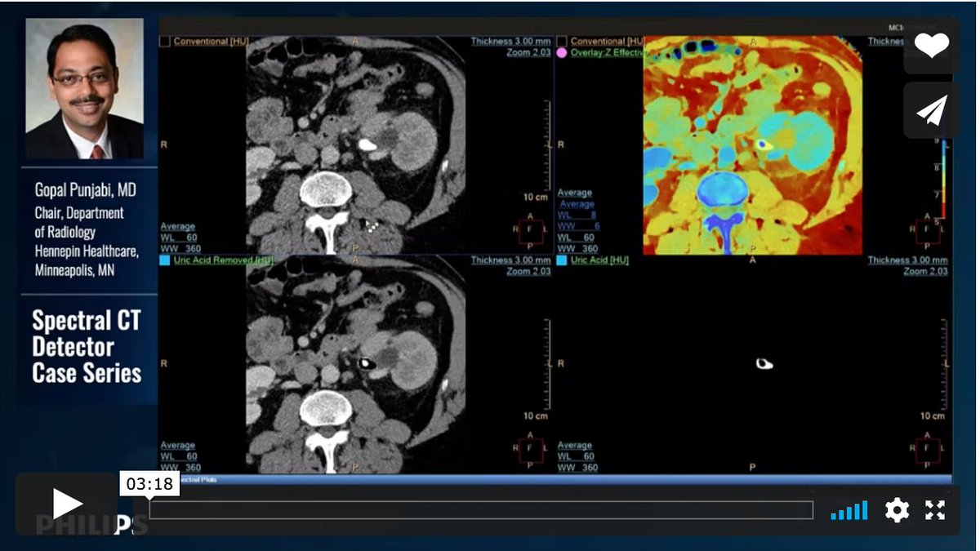Click 10 cm scale label in Conventional pane
This screenshot has width=980, height=551.
coord(536,198)
